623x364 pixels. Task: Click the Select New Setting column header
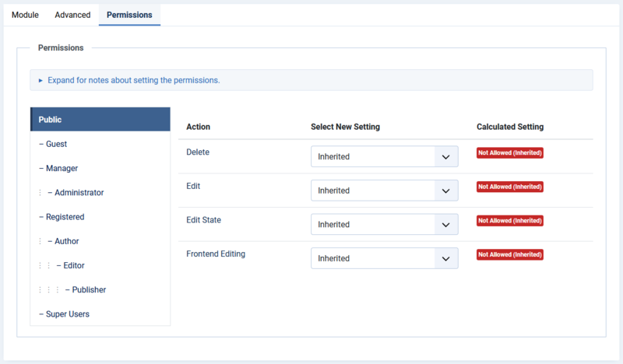click(x=345, y=127)
